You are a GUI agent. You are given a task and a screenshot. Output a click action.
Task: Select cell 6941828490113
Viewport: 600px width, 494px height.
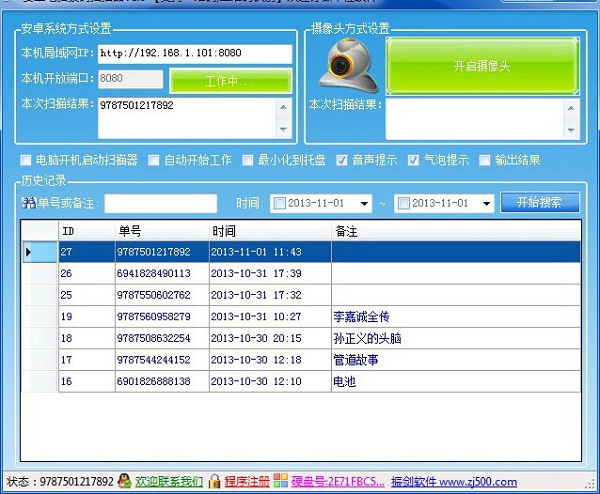[162, 273]
